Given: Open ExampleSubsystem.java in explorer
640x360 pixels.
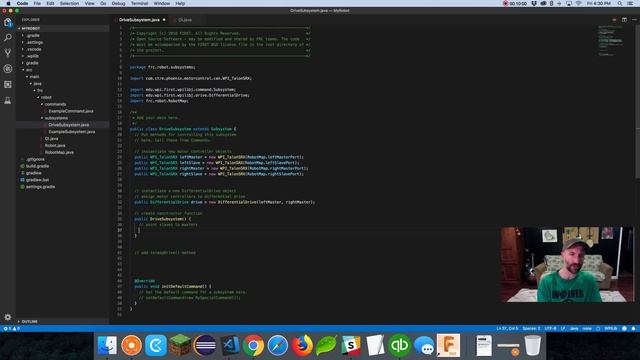Looking at the screenshot, I should [x=71, y=132].
